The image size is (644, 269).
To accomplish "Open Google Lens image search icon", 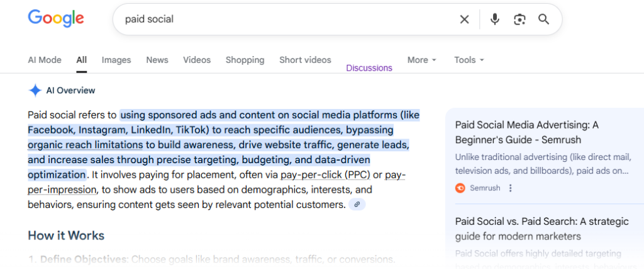I will click(x=519, y=20).
